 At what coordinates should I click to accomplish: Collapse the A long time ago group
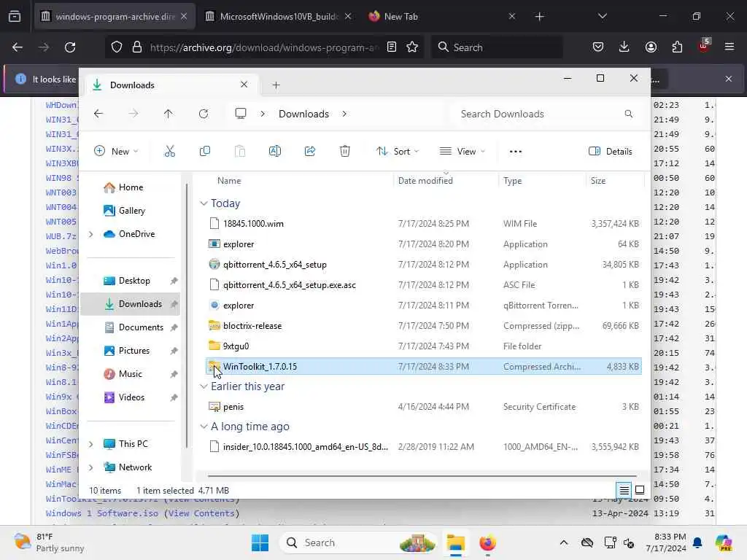[x=204, y=426]
